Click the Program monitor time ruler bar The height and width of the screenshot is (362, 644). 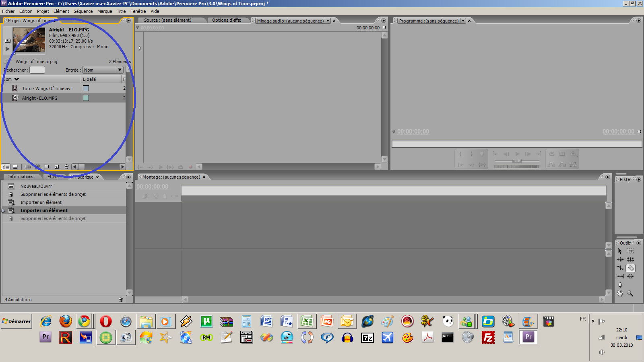click(x=517, y=144)
